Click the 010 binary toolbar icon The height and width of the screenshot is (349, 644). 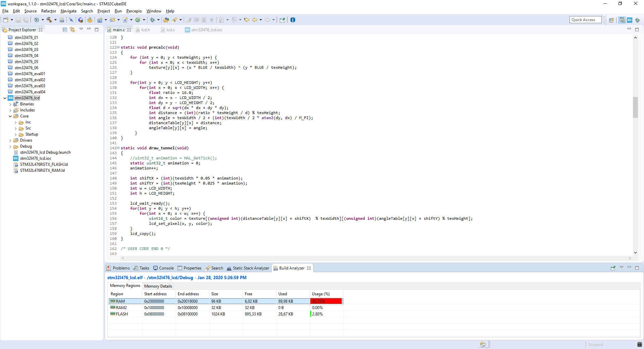[62, 20]
